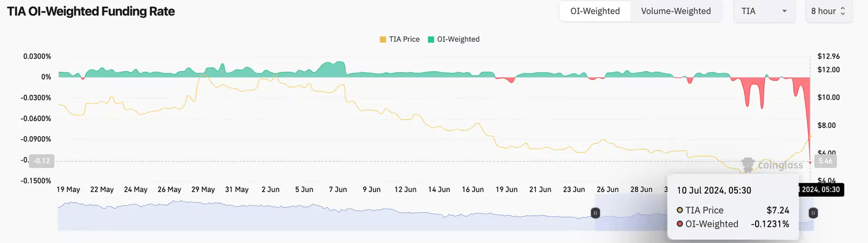This screenshot has width=868, height=243.
Task: Click the gray -0.12 funding rate axis label
Action: [x=41, y=161]
